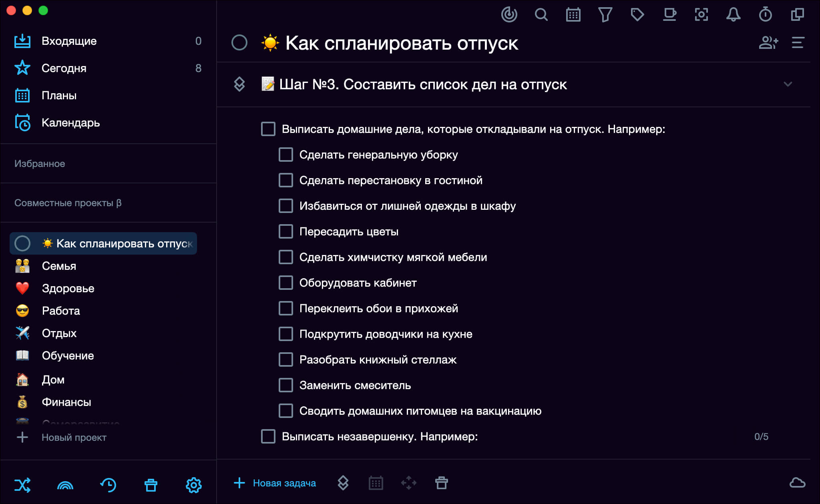Click the search magnifier icon
Image resolution: width=820 pixels, height=504 pixels.
pyautogui.click(x=541, y=15)
